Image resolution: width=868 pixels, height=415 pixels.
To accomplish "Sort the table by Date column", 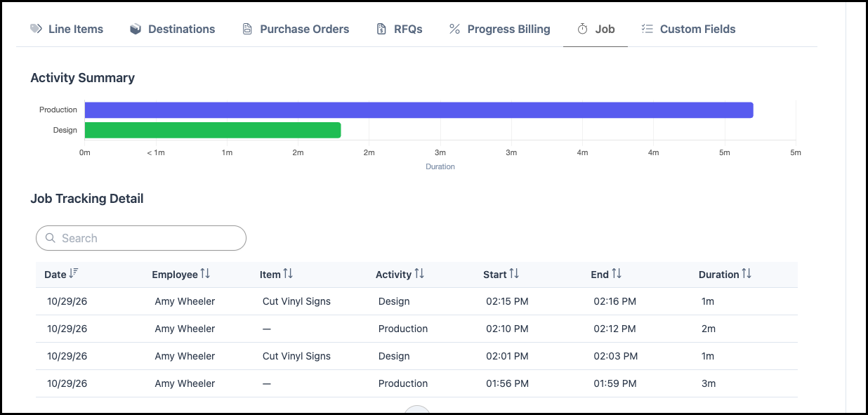I will 61,275.
